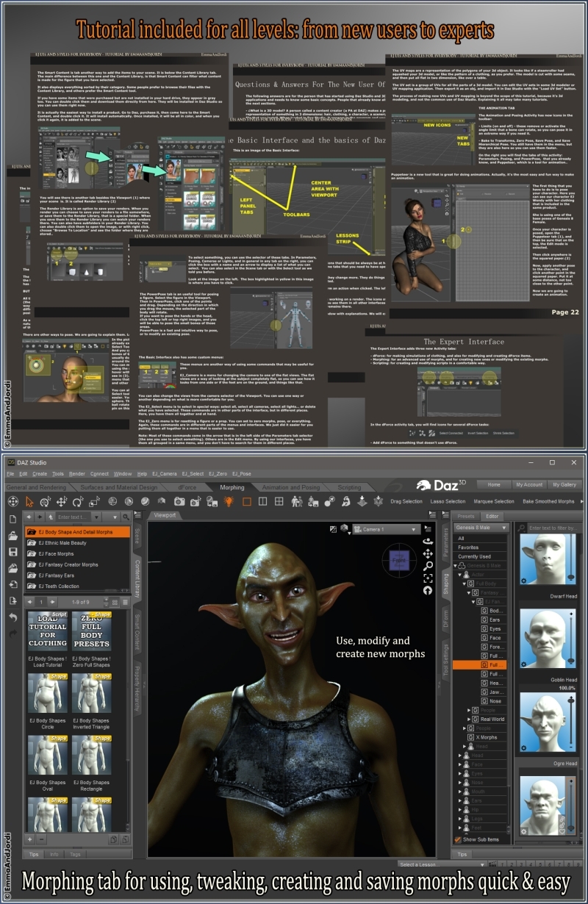Viewport: 588px width, 904px height.
Task: Click Lasso Selection in toolbar
Action: point(448,501)
